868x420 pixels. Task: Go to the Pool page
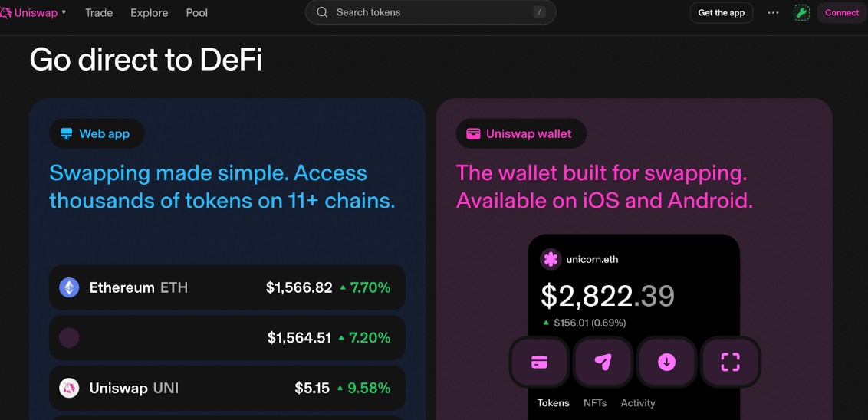(x=197, y=13)
